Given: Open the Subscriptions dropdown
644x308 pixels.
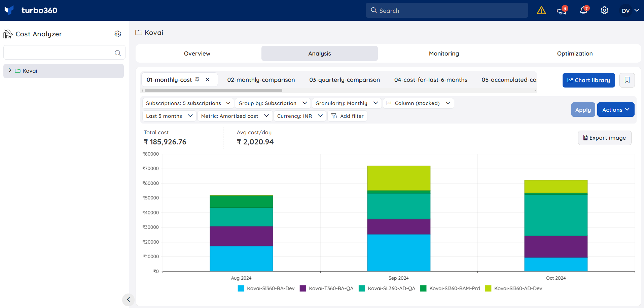Looking at the screenshot, I should (x=188, y=103).
